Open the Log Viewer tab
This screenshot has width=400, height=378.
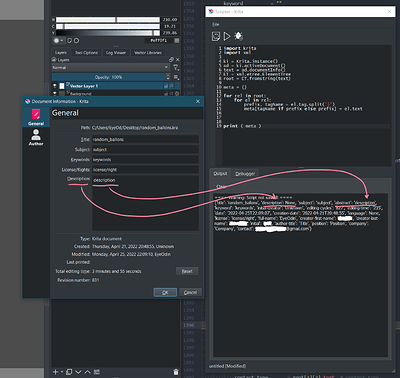[116, 53]
